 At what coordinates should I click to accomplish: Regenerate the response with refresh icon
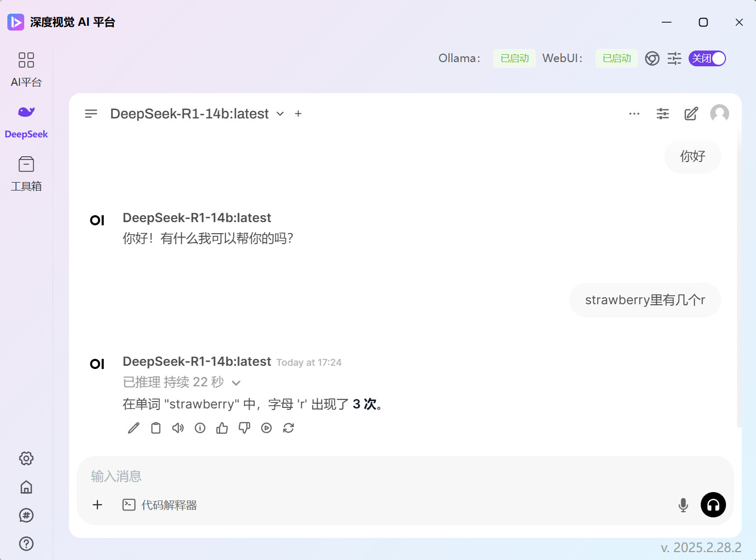click(289, 428)
